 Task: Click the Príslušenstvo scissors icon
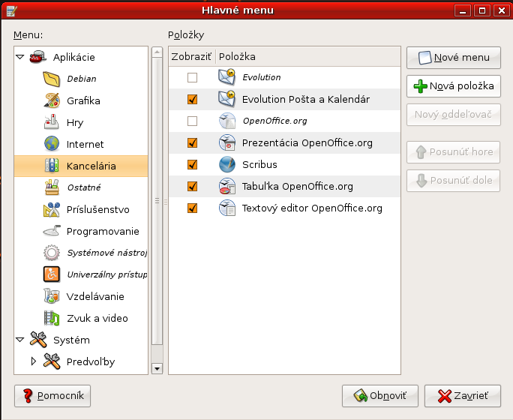pos(52,209)
